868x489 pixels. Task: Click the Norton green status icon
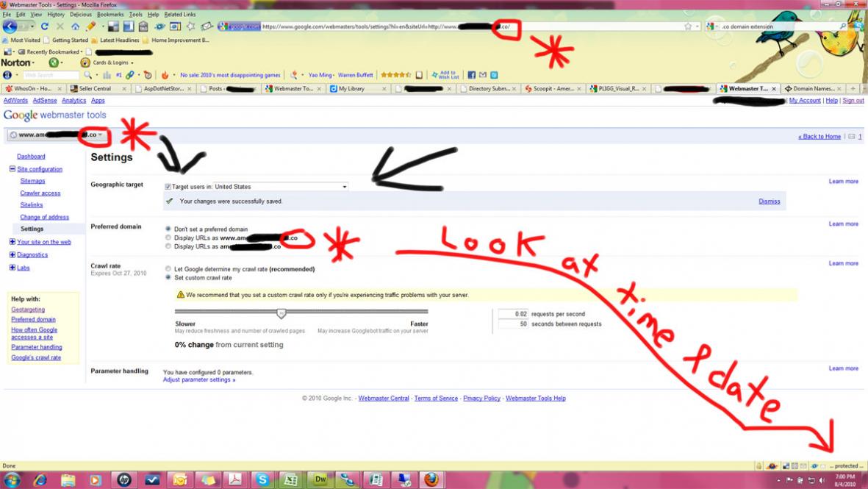coord(54,63)
